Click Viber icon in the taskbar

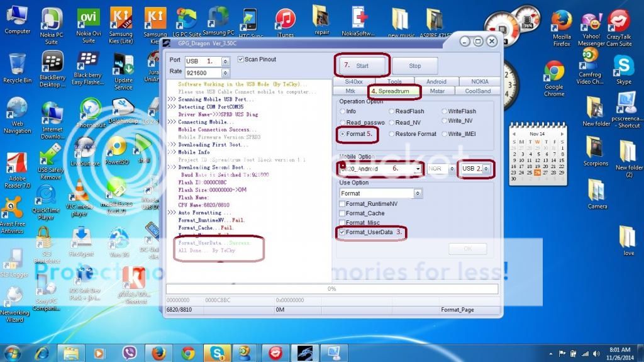[x=131, y=353]
